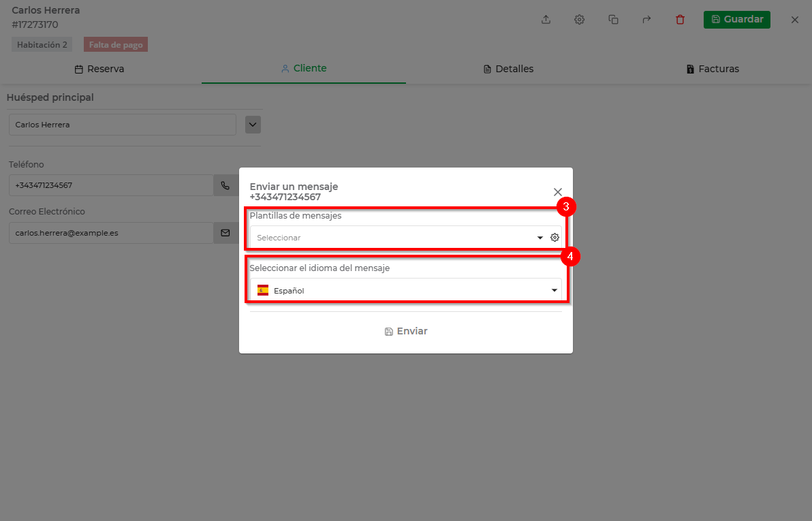Viewport: 812px width, 521px height.
Task: Open message templates settings gear icon
Action: tap(555, 237)
